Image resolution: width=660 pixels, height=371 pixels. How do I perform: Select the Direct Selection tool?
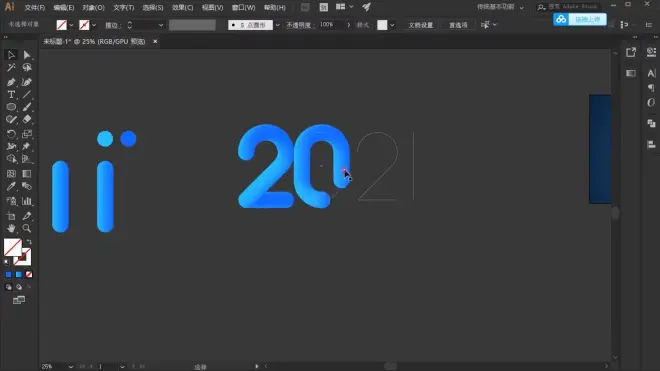point(27,55)
